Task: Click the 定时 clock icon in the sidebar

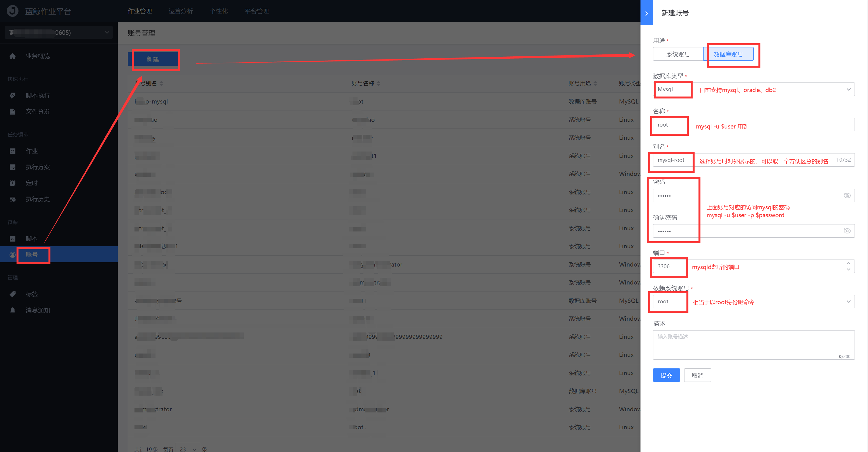Action: (12, 183)
